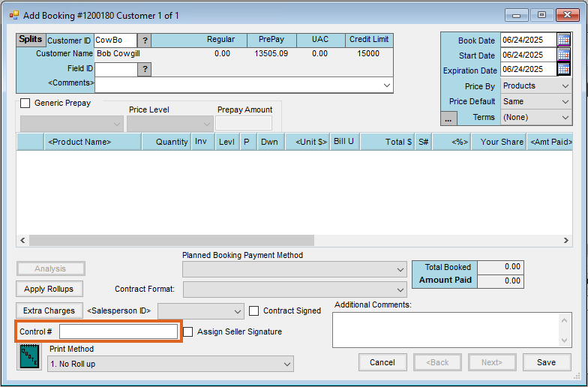
Task: Click the Start Date field
Action: coord(528,55)
